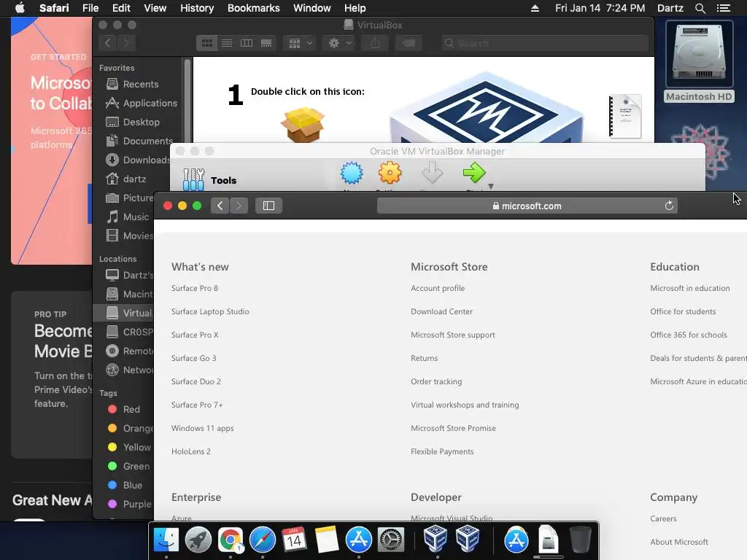The width and height of the screenshot is (747, 560).
Task: Click the gray Discard arrow in VirtualBox Manager
Action: tap(432, 174)
